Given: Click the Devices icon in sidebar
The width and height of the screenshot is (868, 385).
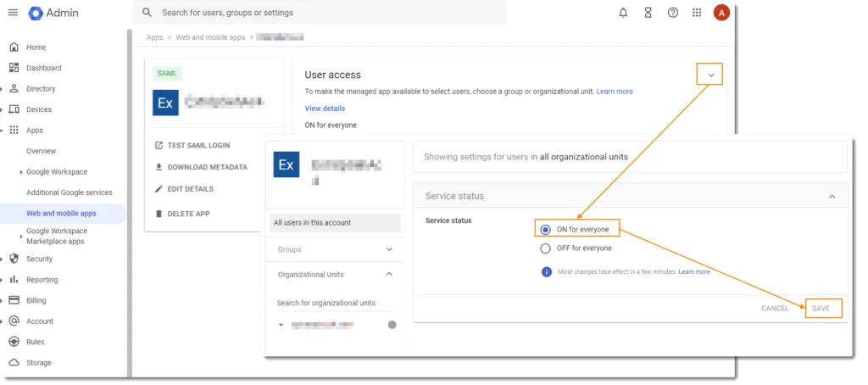Looking at the screenshot, I should pyautogui.click(x=14, y=109).
